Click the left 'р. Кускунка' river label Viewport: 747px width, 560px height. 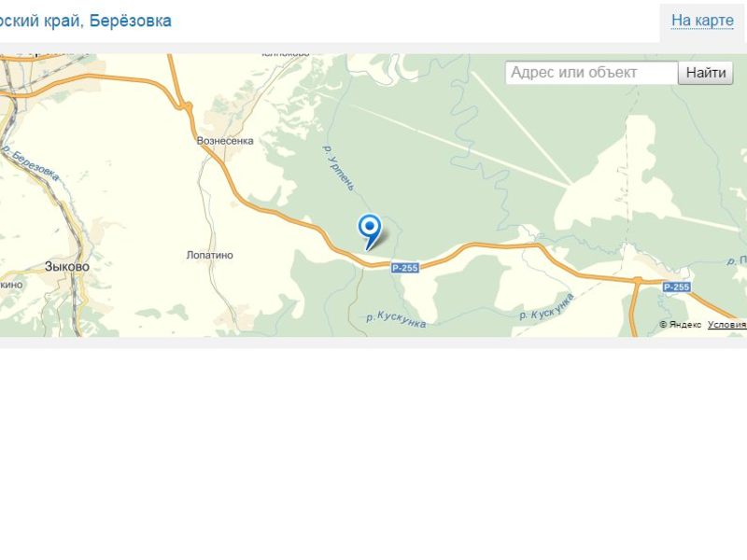coord(396,319)
